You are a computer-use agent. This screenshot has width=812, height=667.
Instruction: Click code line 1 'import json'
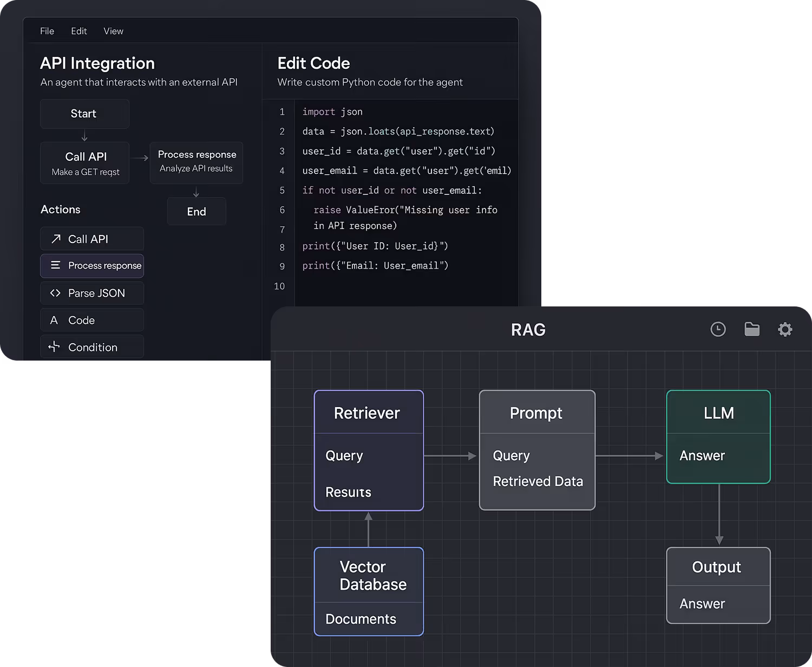332,112
